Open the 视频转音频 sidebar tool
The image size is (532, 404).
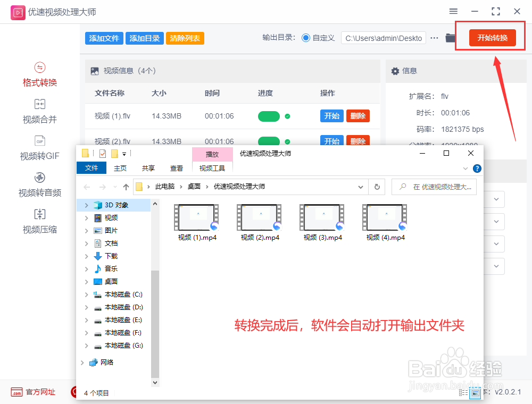[x=40, y=185]
